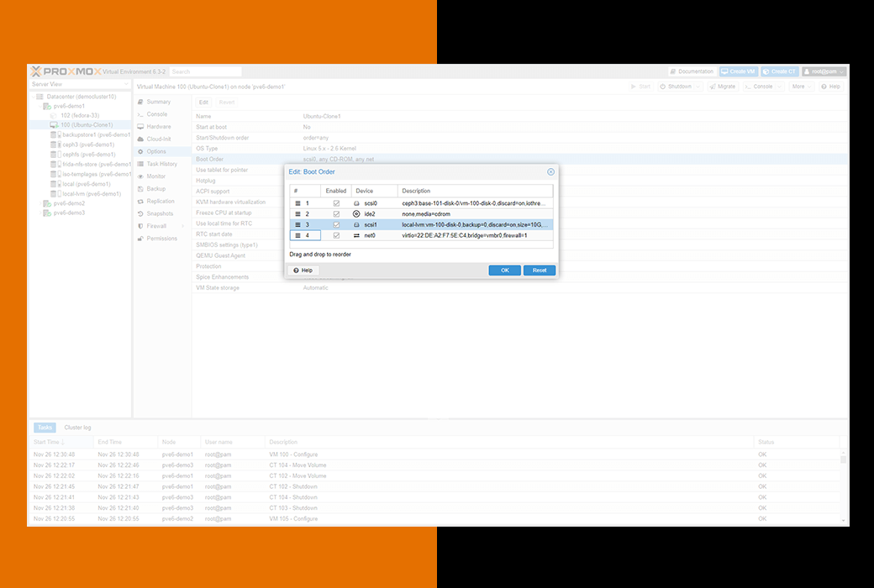Open the toolbar Console dropdown arrow
Image resolution: width=874 pixels, height=588 pixels.
pyautogui.click(x=779, y=87)
